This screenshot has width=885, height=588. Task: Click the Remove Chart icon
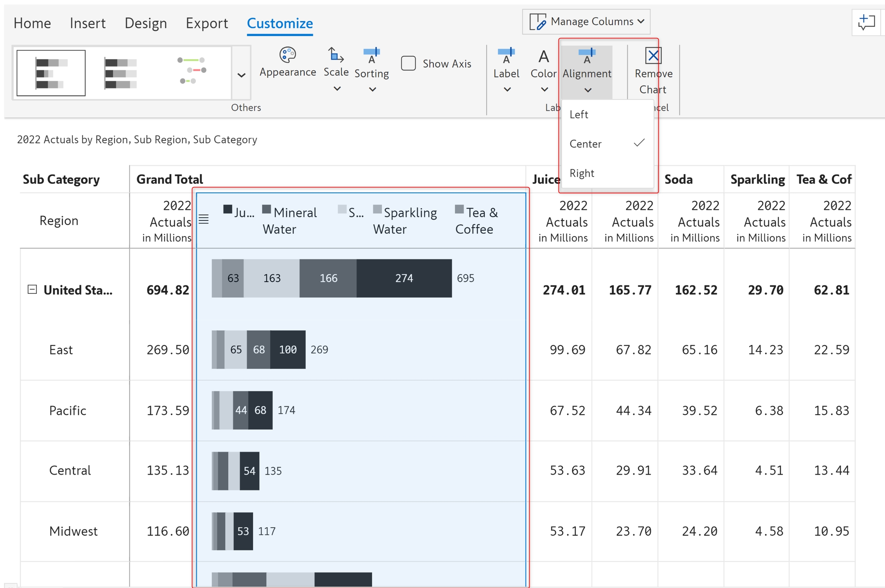pyautogui.click(x=653, y=56)
